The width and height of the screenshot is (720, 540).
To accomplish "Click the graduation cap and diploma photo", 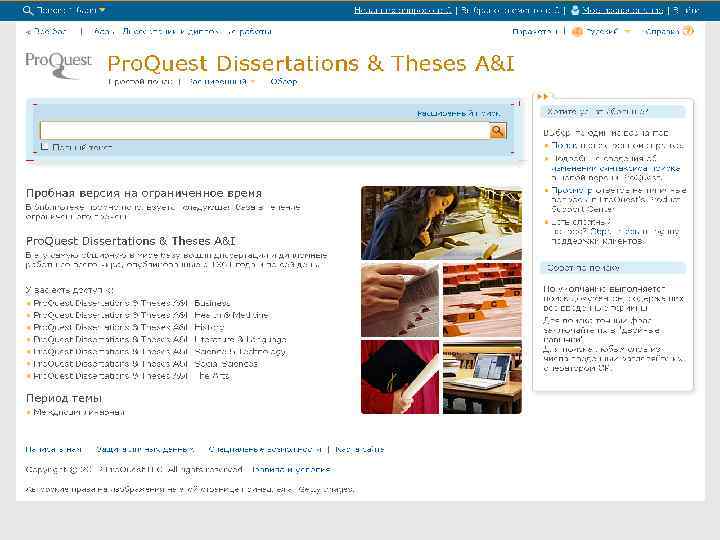I will click(x=400, y=377).
